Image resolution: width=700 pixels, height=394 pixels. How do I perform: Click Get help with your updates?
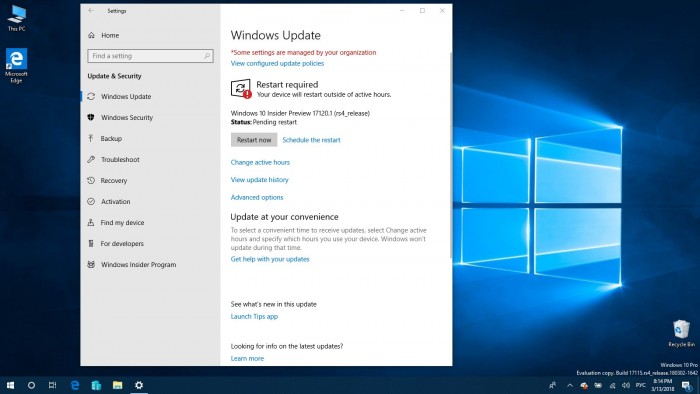270,259
